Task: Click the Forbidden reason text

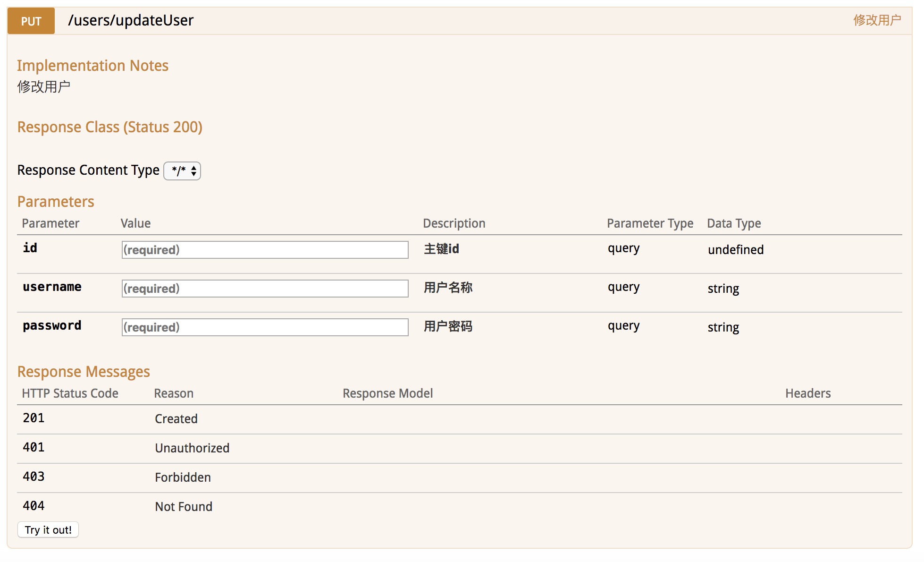Action: pos(183,477)
